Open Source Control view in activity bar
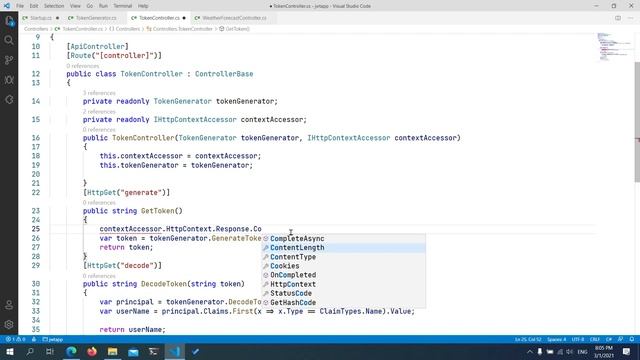Image resolution: width=640 pixels, height=360 pixels. coord(9,60)
